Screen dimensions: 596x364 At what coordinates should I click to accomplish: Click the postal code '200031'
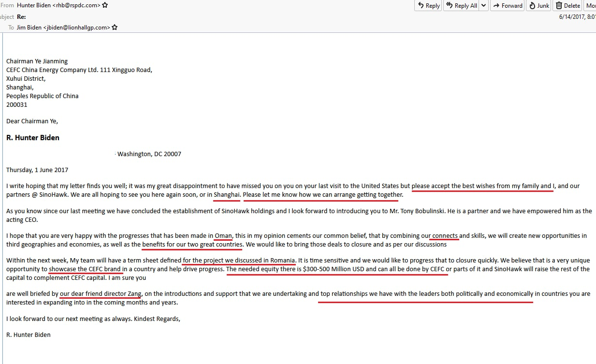tap(17, 105)
